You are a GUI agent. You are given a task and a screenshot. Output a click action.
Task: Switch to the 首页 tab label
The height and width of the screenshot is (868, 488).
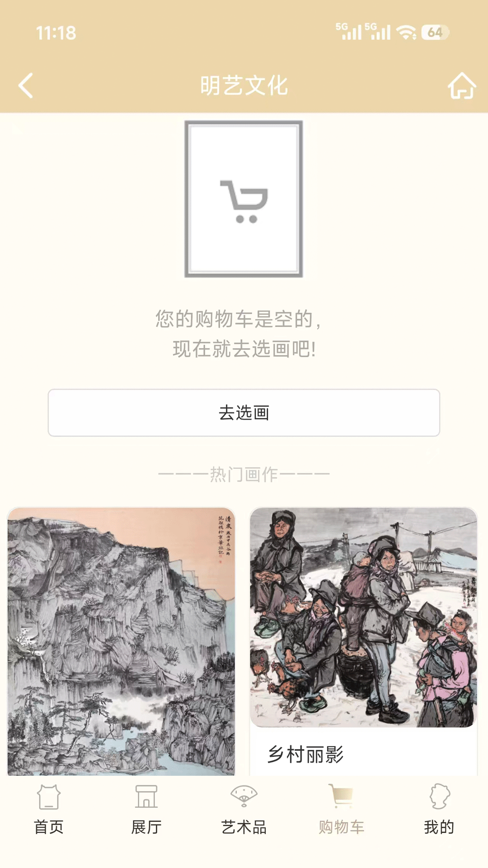tap(49, 827)
